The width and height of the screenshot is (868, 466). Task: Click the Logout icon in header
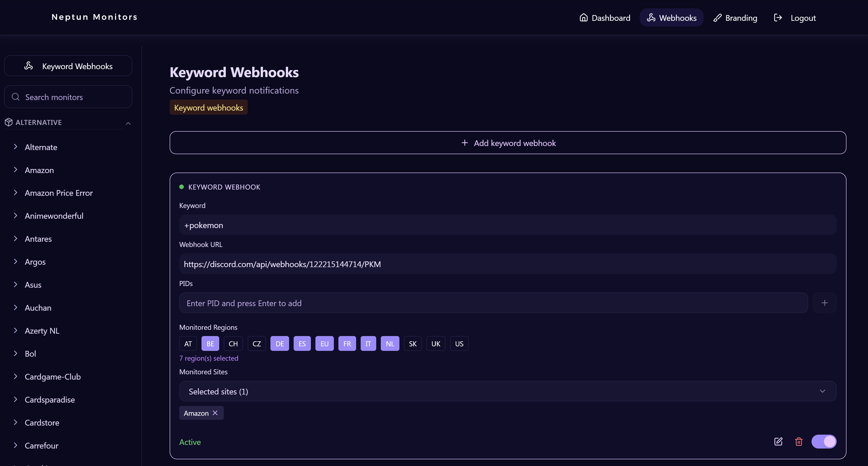[x=778, y=17]
